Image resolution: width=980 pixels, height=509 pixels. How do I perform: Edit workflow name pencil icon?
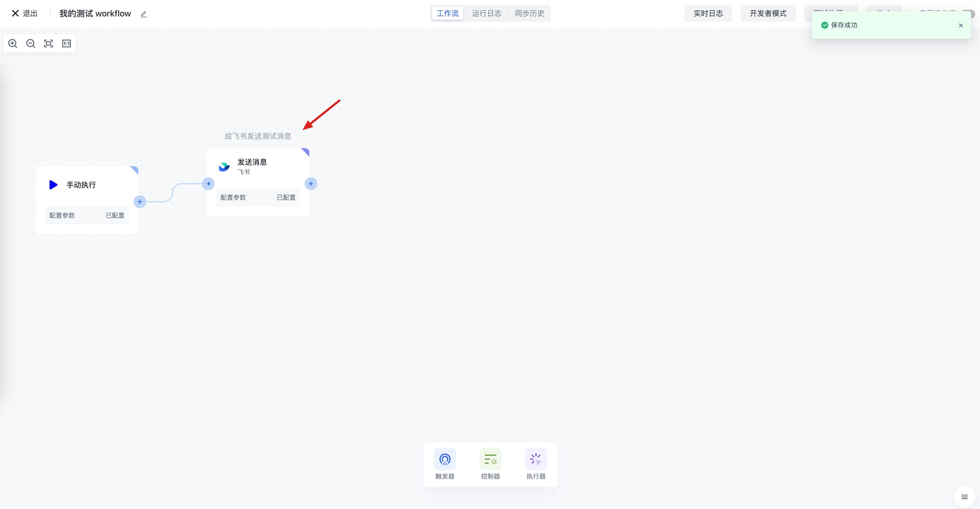point(143,15)
